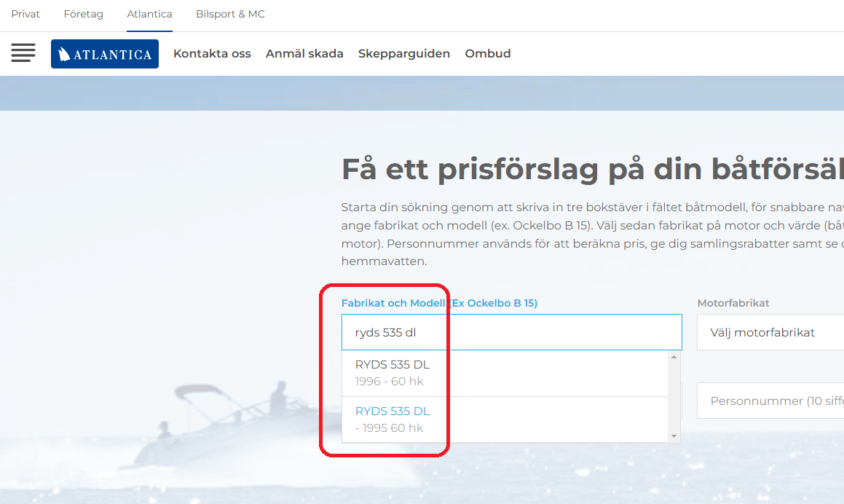This screenshot has width=844, height=504.
Task: Click into the Personnummer field
Action: (x=769, y=401)
